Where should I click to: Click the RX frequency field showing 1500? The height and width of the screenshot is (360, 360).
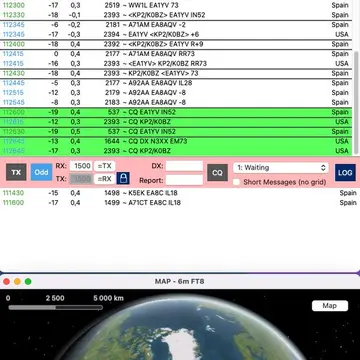click(x=81, y=166)
